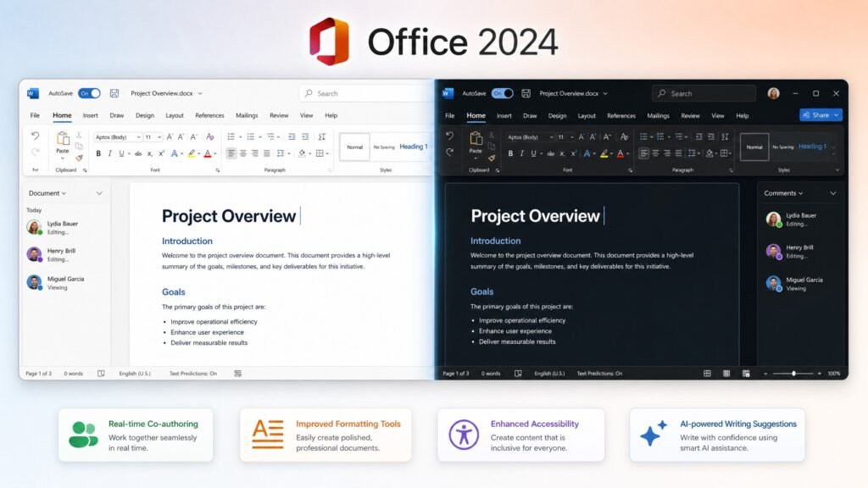Viewport: 868px width, 488px height.
Task: Apply the Heading 1 style in the dark window
Action: click(x=812, y=147)
